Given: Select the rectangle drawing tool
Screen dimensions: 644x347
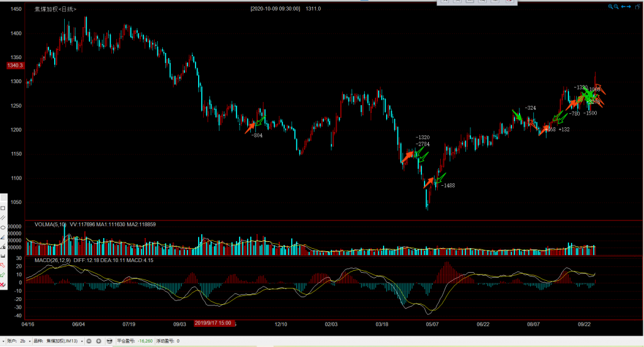Looking at the screenshot, I should coord(3,207).
